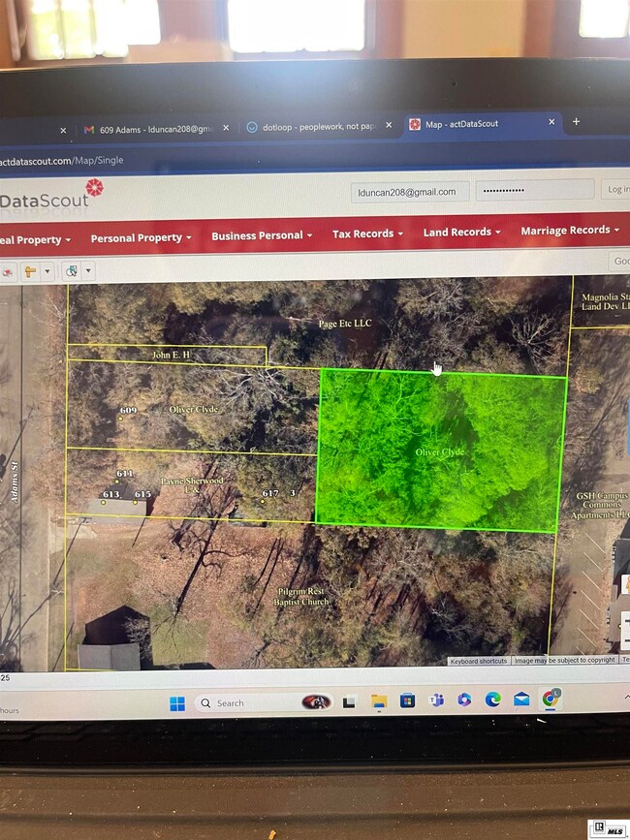Viewport: 630px width, 840px height.
Task: Open the Land Records menu
Action: click(x=461, y=232)
